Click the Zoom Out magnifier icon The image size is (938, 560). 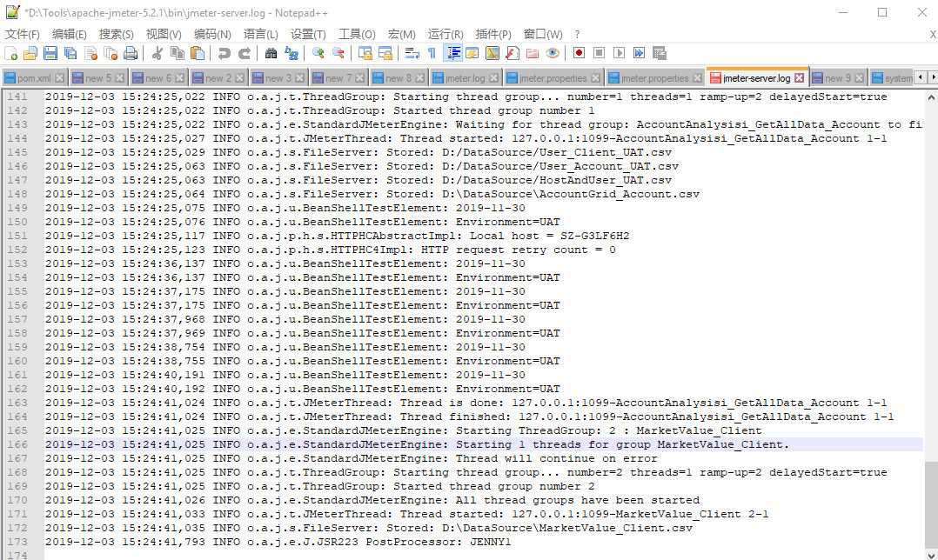[338, 53]
